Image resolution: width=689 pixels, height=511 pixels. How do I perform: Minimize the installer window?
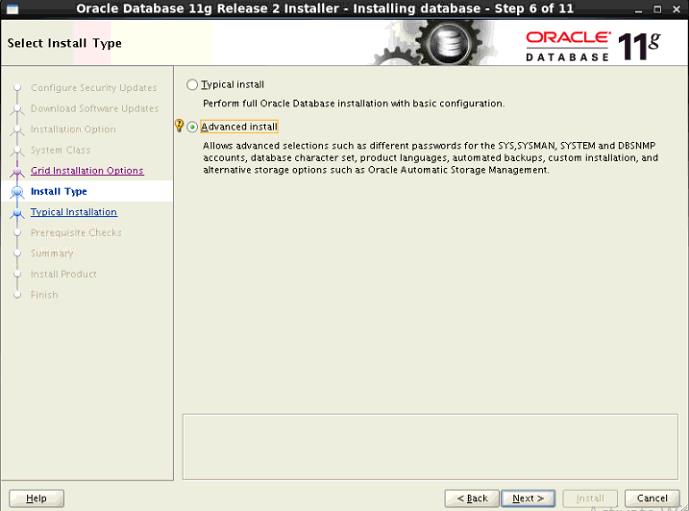point(638,9)
